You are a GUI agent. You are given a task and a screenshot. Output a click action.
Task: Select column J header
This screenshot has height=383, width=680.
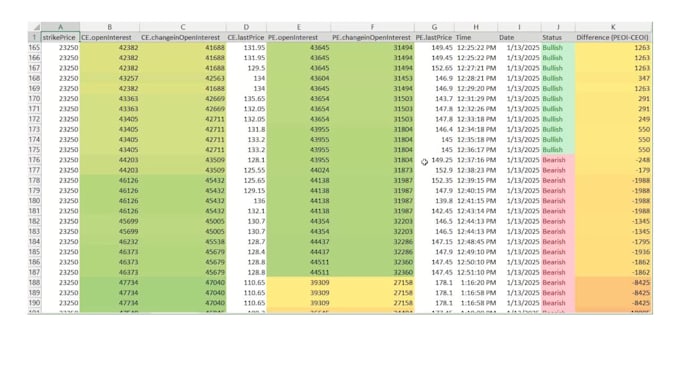[558, 27]
